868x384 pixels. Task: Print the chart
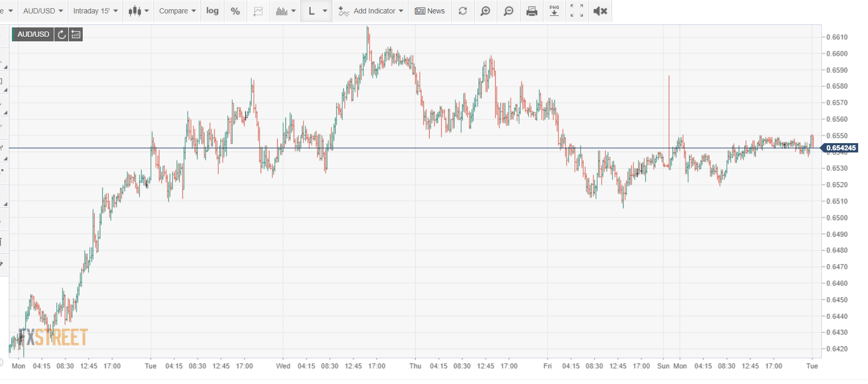(x=531, y=11)
